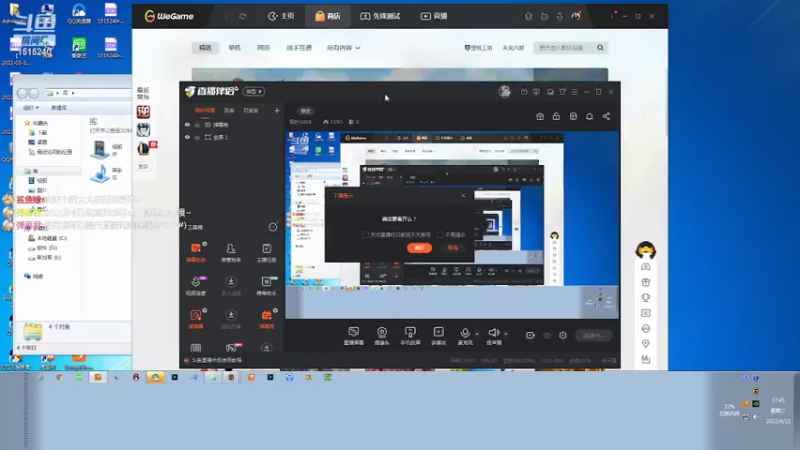Screen dimensions: 800x450
Task: Open the T-shirt skin icon in streaming app title bar
Action: [x=562, y=92]
